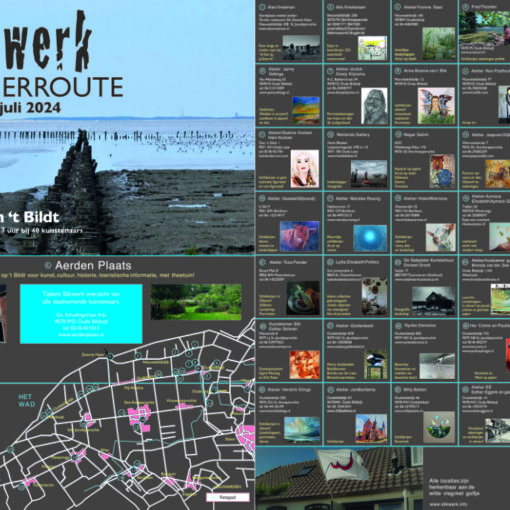Open the bearded man pencil portrait
510x510 pixels.
[x=374, y=106]
